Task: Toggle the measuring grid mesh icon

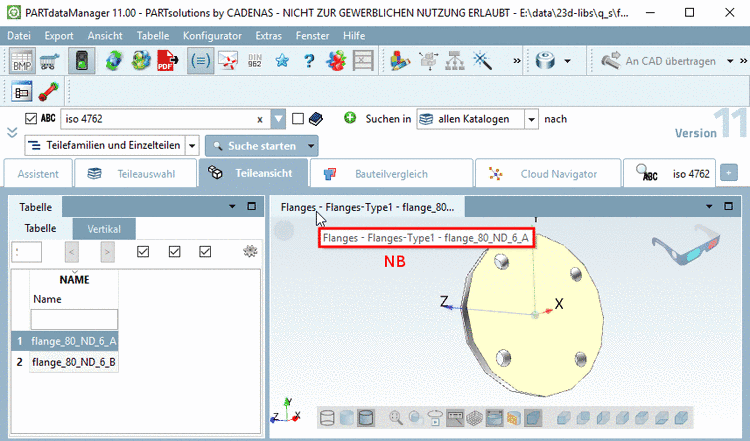Action: 474,418
